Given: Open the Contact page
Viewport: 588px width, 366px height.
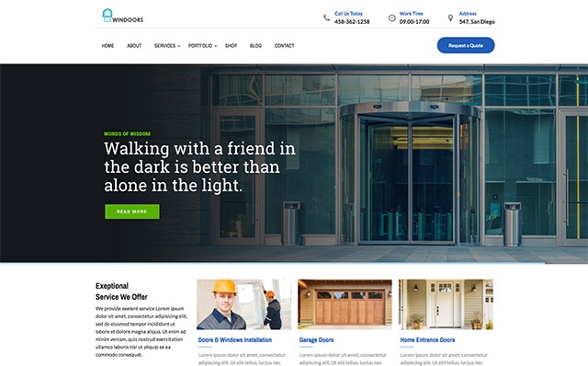Looking at the screenshot, I should click(284, 46).
